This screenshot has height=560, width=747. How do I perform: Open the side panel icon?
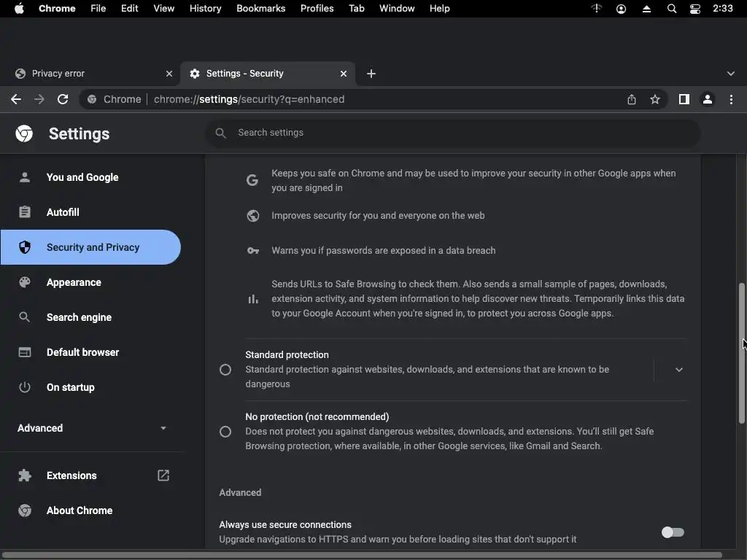click(684, 99)
